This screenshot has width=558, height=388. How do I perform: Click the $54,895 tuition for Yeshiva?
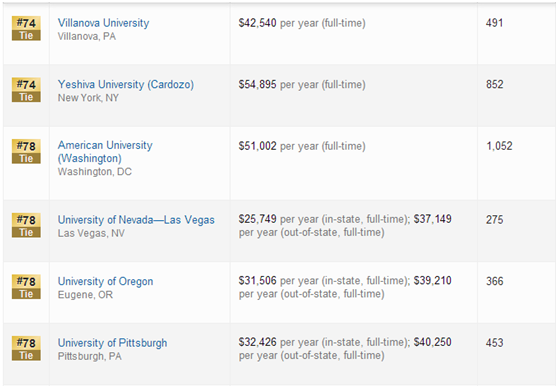click(x=258, y=85)
